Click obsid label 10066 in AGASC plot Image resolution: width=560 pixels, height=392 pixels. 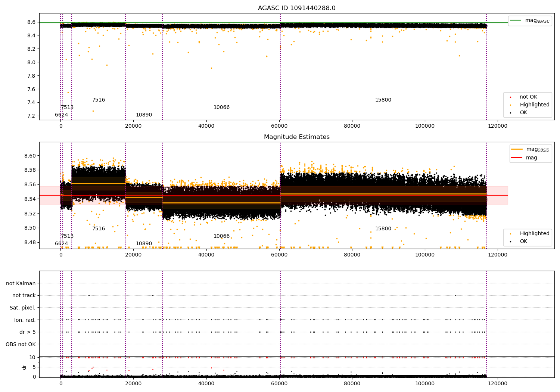click(221, 108)
